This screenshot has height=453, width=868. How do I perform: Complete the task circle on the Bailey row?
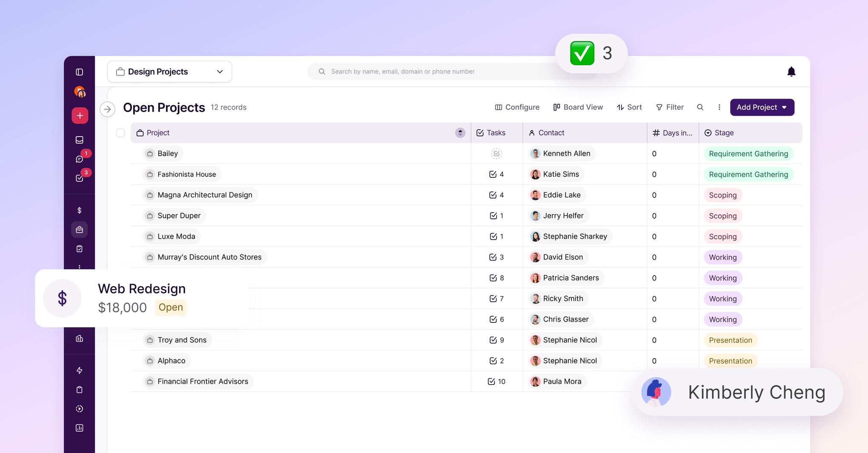(x=496, y=153)
